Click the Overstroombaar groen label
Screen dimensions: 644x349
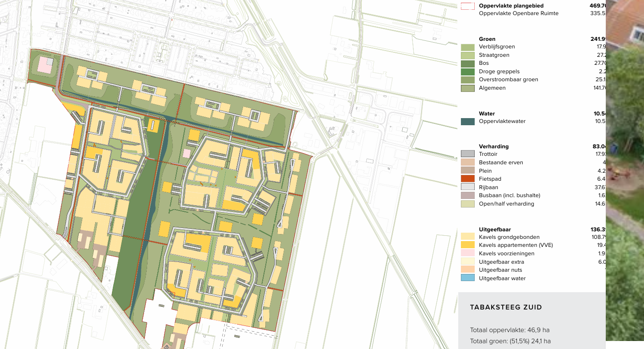508,80
